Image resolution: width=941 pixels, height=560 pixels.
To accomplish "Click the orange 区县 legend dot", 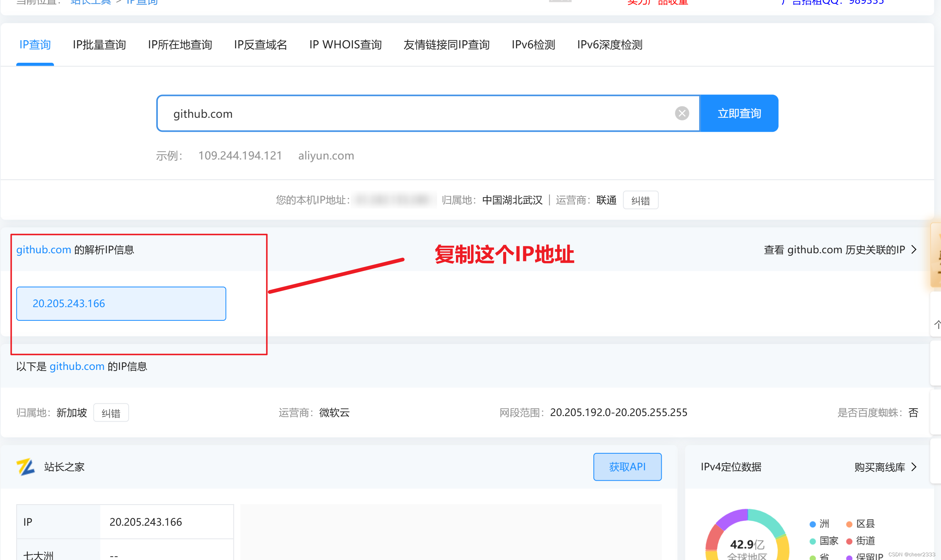I will pos(849,524).
